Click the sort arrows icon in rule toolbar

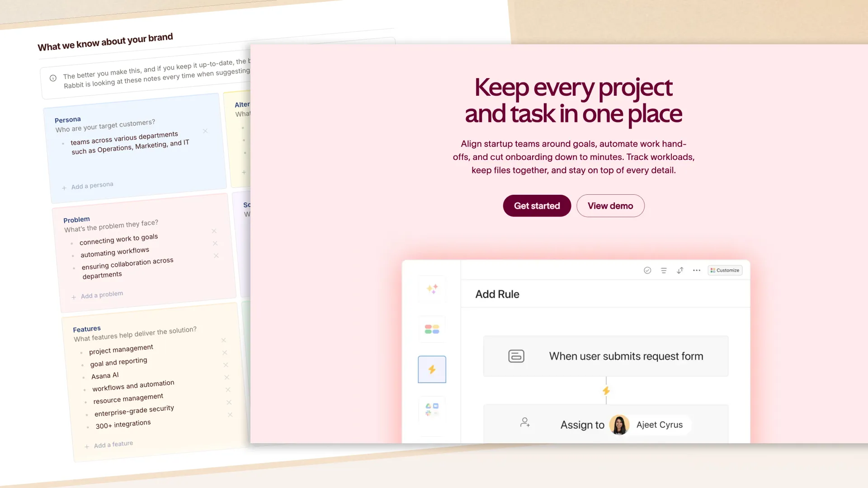click(680, 270)
